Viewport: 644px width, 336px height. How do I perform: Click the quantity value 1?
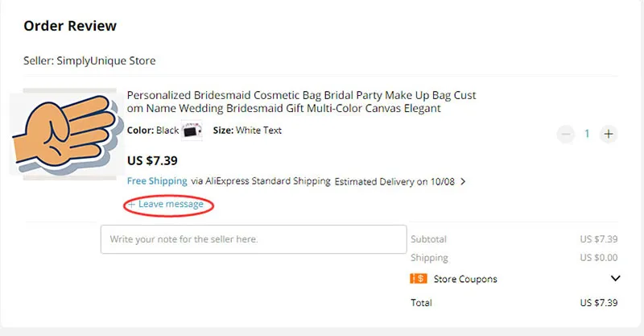tap(587, 134)
